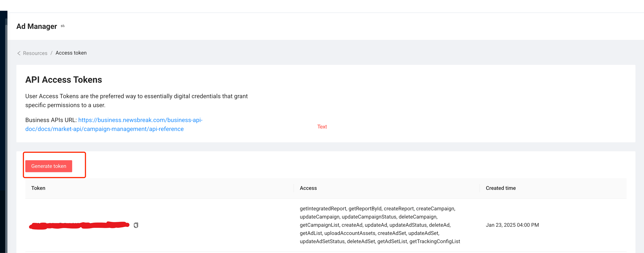Screen dimensions: 644x253
Task: Open the Business APIs URL link
Action: [114, 124]
